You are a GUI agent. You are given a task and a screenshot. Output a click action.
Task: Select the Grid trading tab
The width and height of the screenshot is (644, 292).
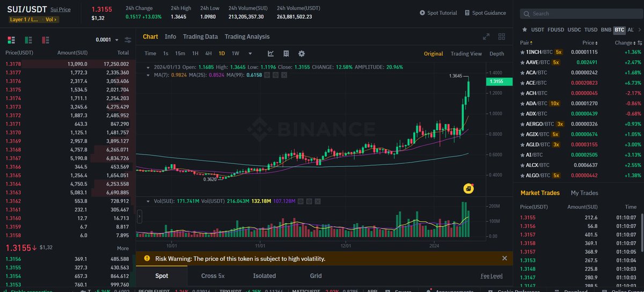pos(316,275)
